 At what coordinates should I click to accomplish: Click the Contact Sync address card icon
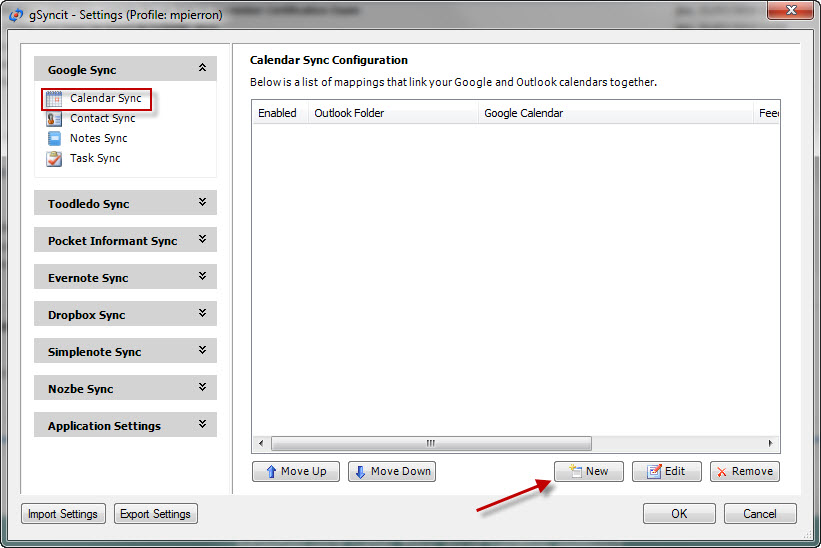tap(53, 119)
